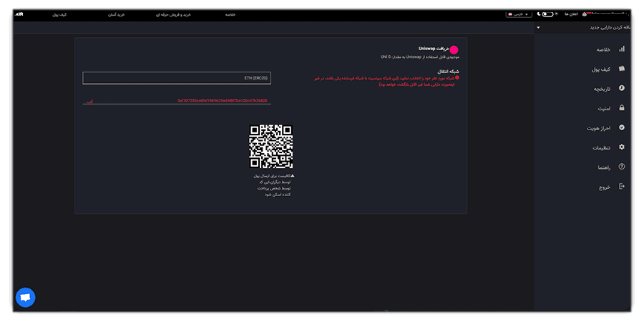The width and height of the screenshot is (644, 322).
Task: Open notifications (اعلان ها) in the header
Action: tap(571, 14)
